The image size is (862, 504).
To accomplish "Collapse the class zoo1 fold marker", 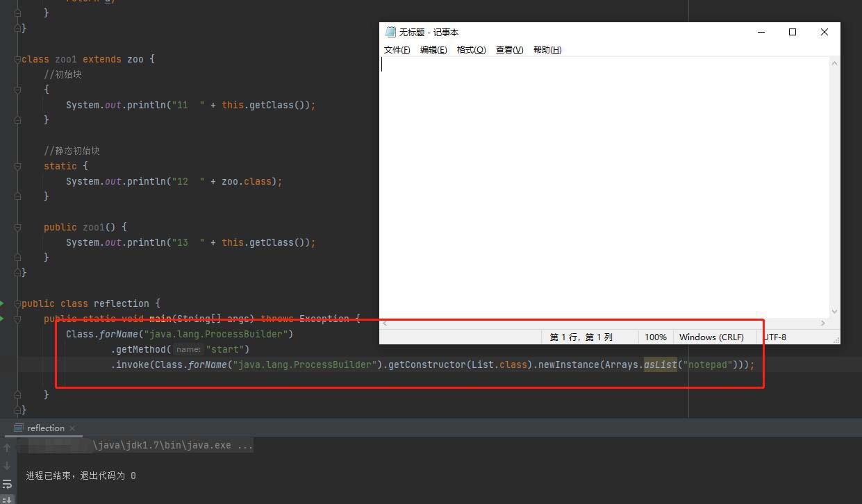I will [x=17, y=59].
